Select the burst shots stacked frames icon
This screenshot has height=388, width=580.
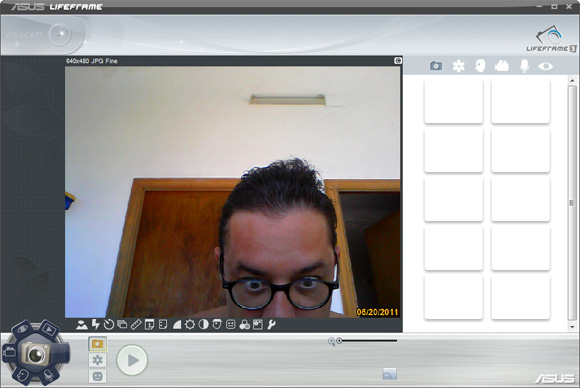[x=122, y=324]
